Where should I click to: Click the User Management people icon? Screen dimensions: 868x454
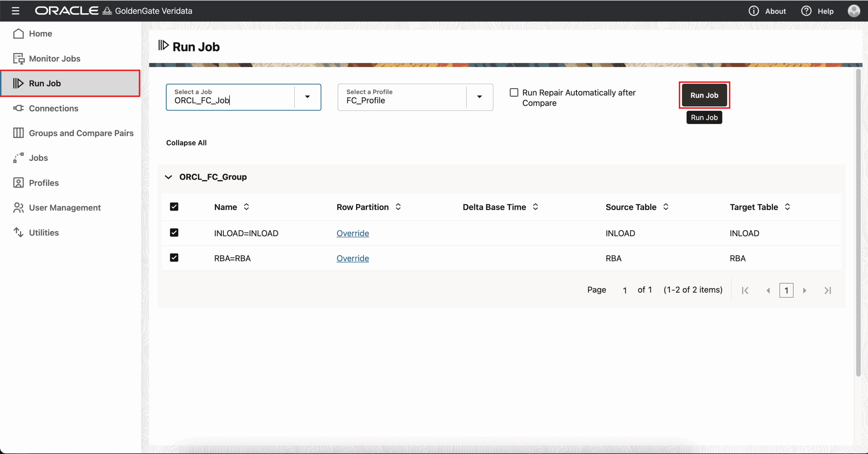tap(18, 208)
